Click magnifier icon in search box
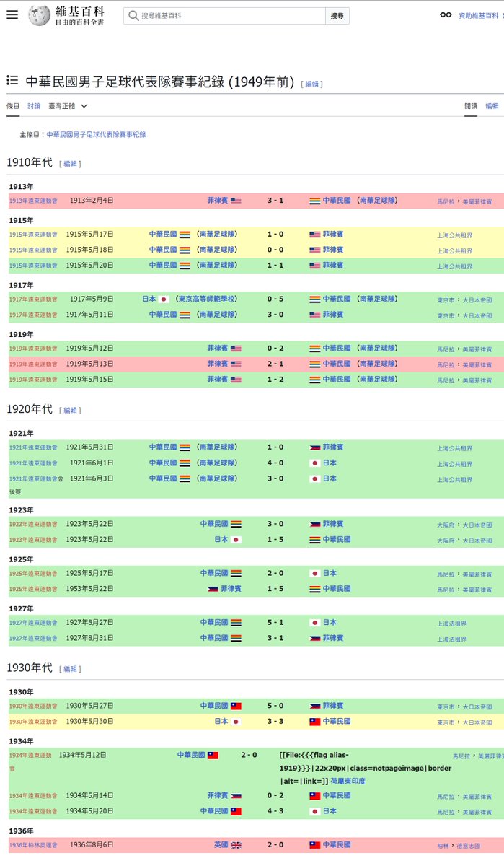 [x=133, y=15]
